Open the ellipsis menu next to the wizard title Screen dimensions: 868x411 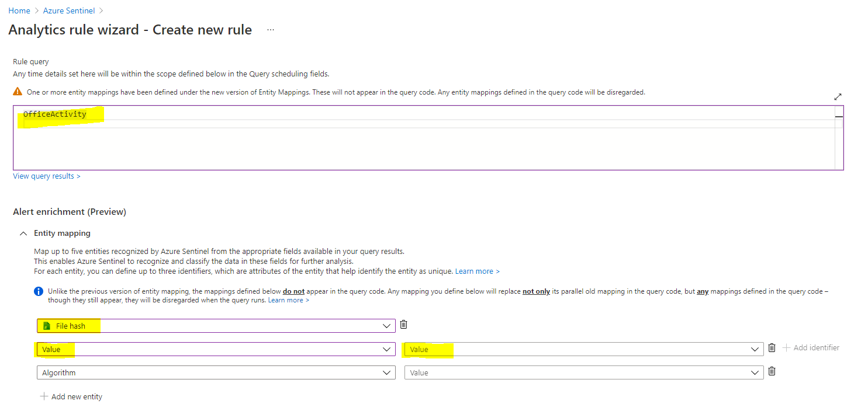270,29
